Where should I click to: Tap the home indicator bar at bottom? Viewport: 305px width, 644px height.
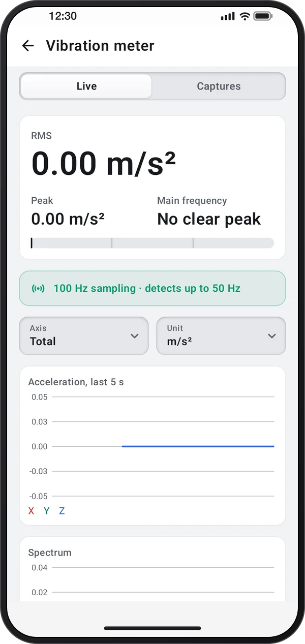tap(152, 628)
